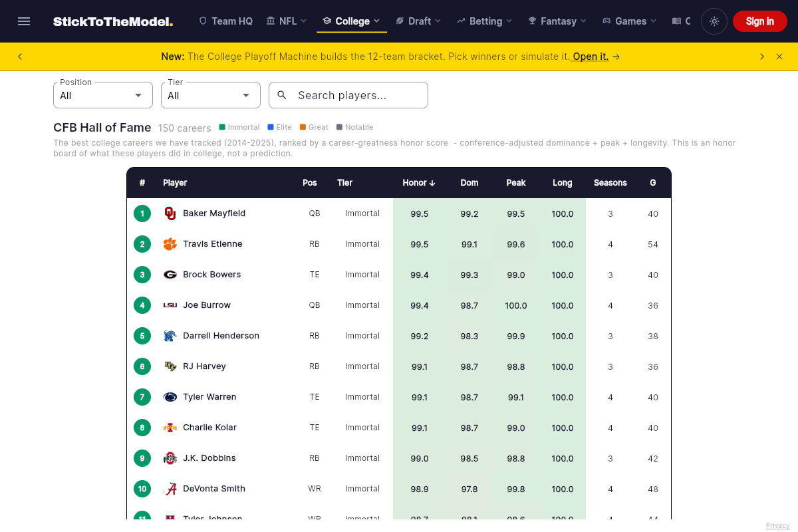Dismiss the yellow announcement banner
Viewport: 798px width, 532px height.
779,57
